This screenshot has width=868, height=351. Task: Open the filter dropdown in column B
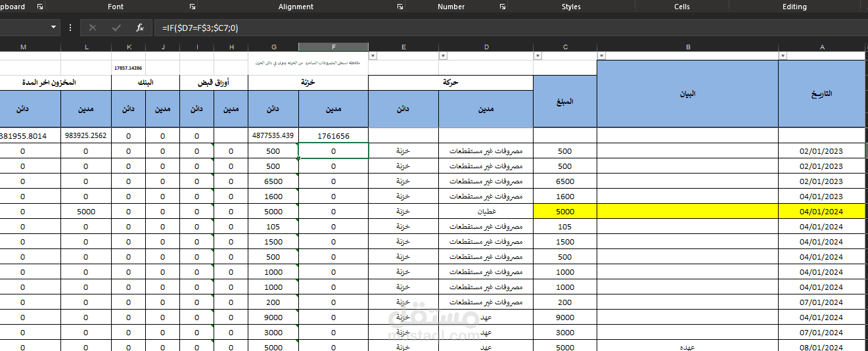click(601, 56)
